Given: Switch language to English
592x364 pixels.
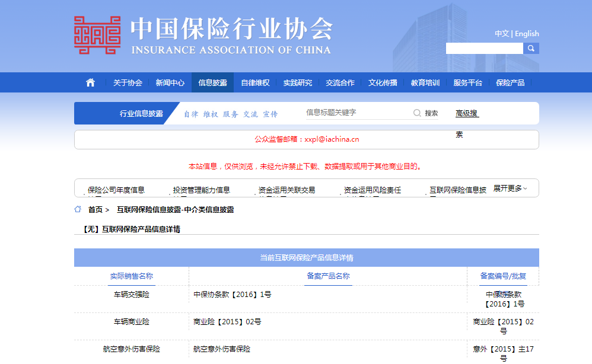Looking at the screenshot, I should [527, 34].
